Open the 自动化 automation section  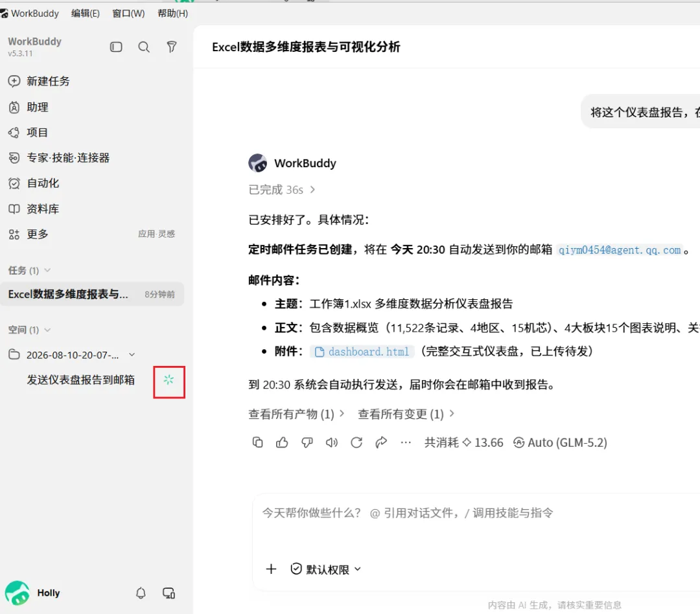pos(34,183)
